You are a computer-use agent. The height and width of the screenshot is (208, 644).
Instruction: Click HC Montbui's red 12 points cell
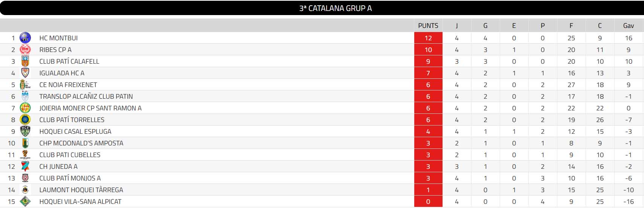pos(428,38)
